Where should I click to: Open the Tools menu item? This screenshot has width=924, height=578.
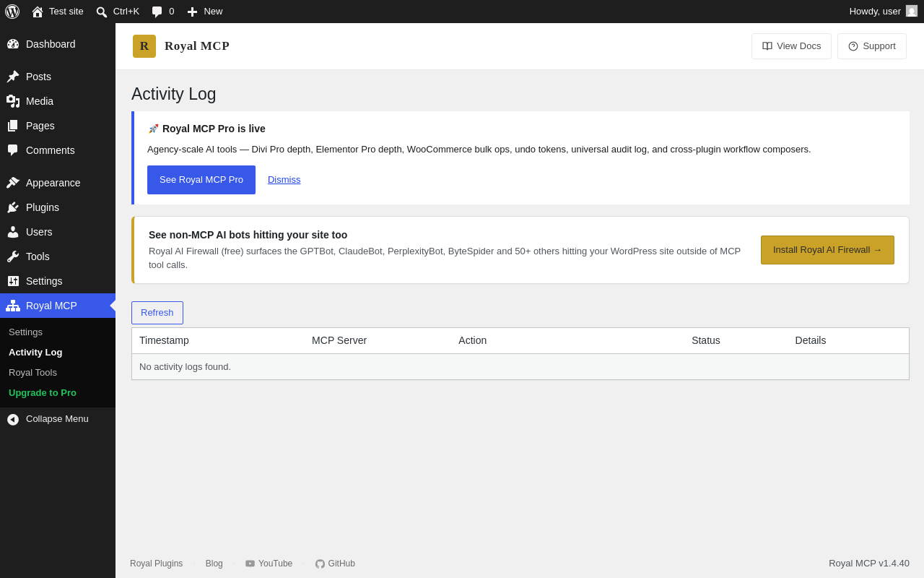(58, 256)
